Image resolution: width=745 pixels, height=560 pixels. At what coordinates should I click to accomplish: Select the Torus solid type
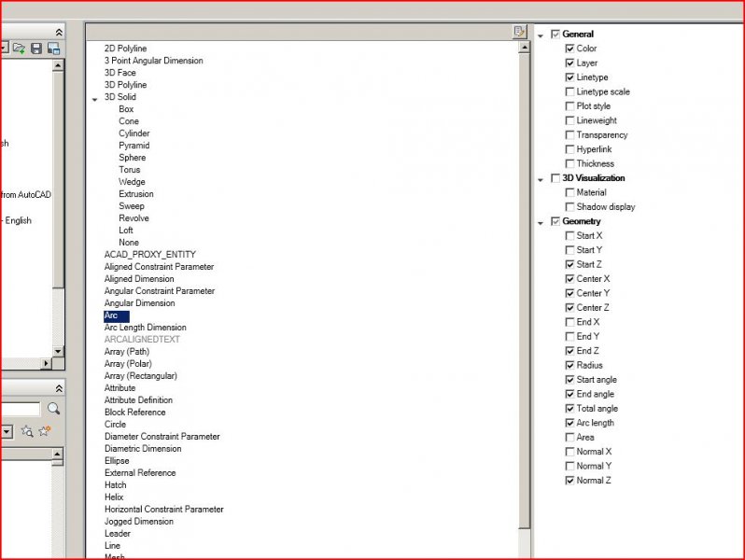[129, 170]
